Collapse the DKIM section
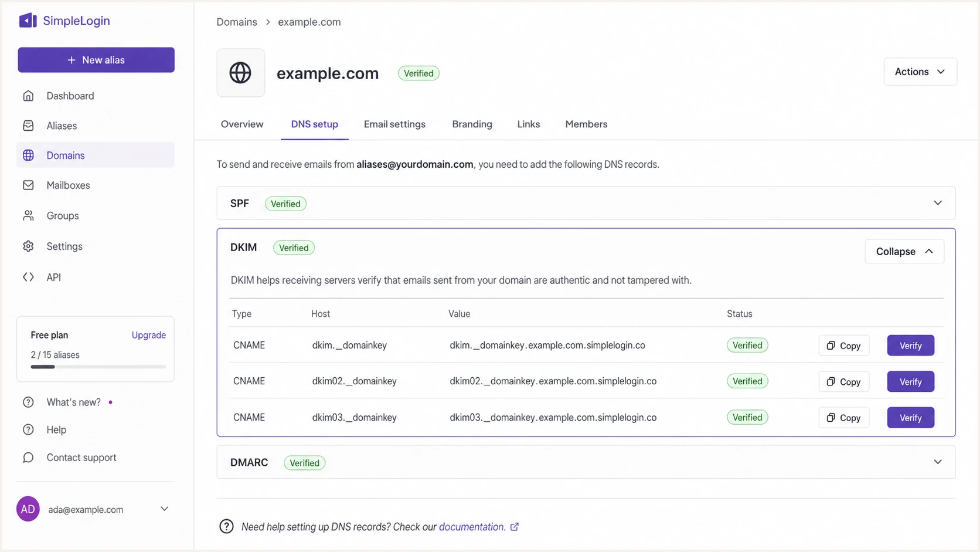 pos(904,251)
